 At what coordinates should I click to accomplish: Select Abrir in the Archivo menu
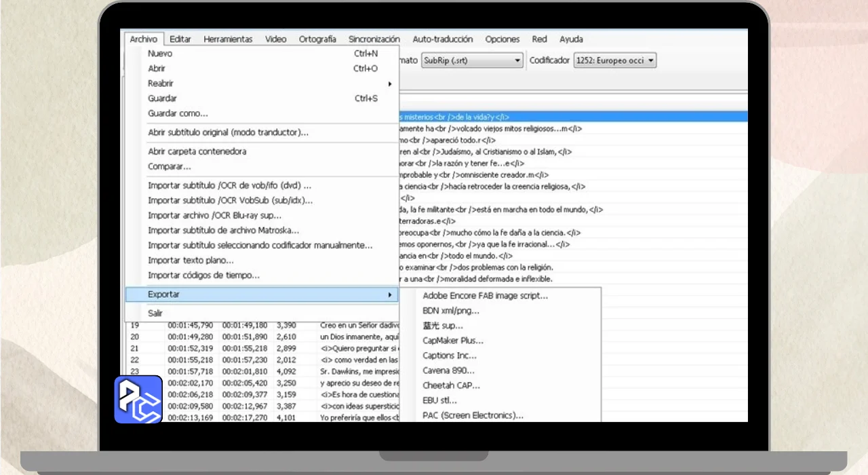pyautogui.click(x=157, y=69)
